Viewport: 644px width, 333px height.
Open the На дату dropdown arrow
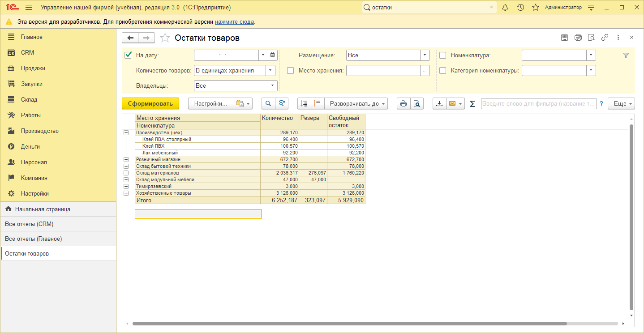coord(263,55)
